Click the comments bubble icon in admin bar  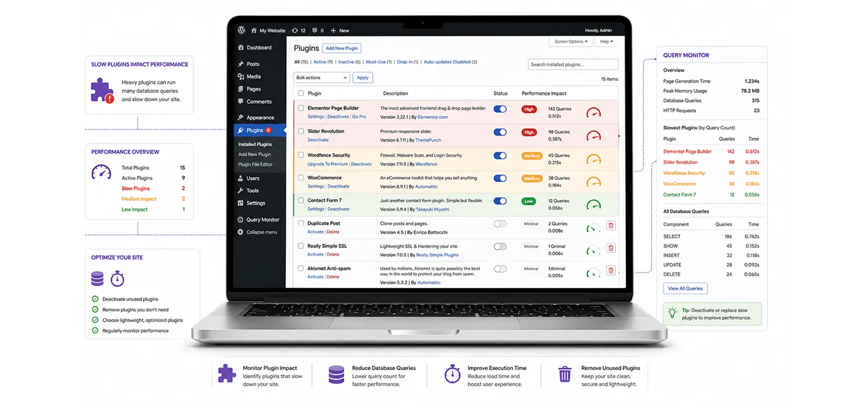point(315,30)
